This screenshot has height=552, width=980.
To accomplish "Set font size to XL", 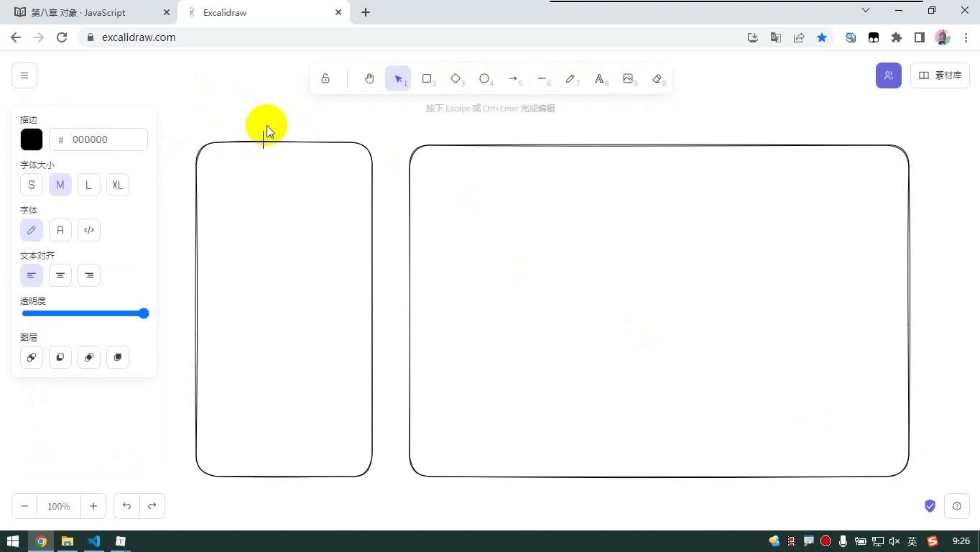I will 118,185.
